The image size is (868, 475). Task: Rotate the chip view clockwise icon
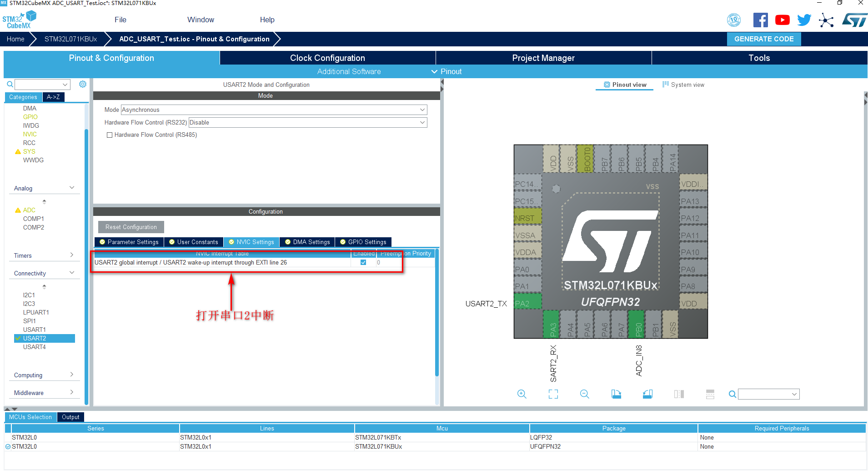[616, 394]
